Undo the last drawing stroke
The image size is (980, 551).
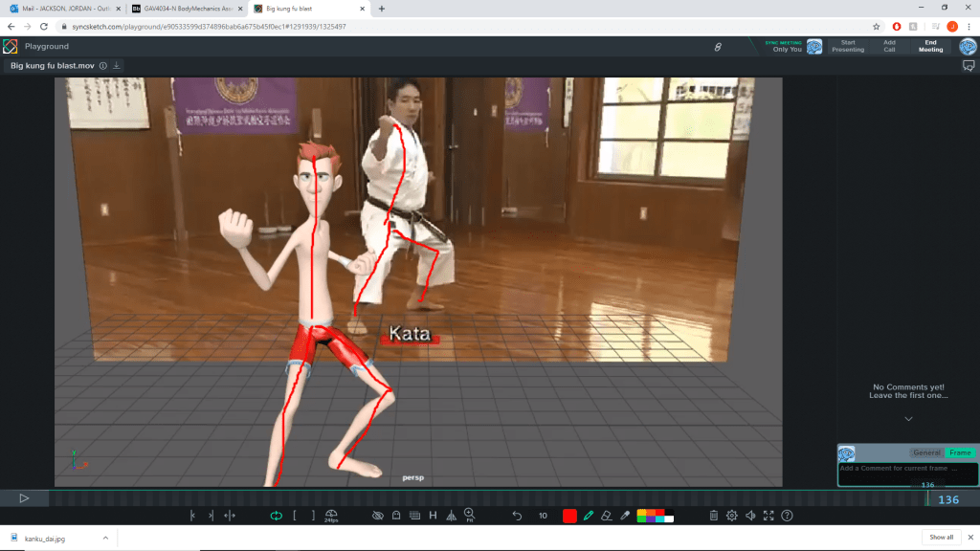tap(517, 516)
